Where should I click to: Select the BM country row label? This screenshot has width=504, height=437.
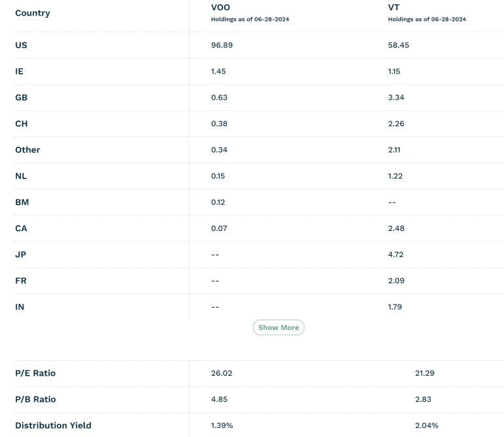click(x=22, y=202)
